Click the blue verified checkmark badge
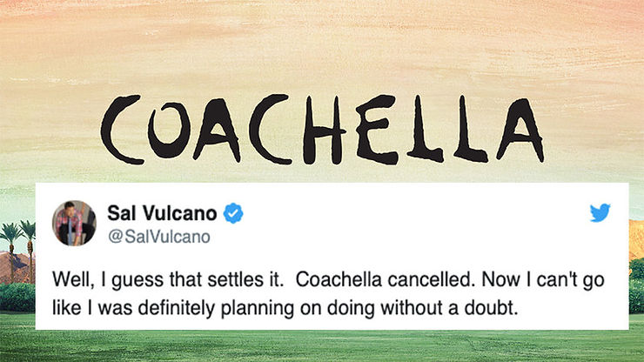The image size is (644, 362). click(233, 213)
